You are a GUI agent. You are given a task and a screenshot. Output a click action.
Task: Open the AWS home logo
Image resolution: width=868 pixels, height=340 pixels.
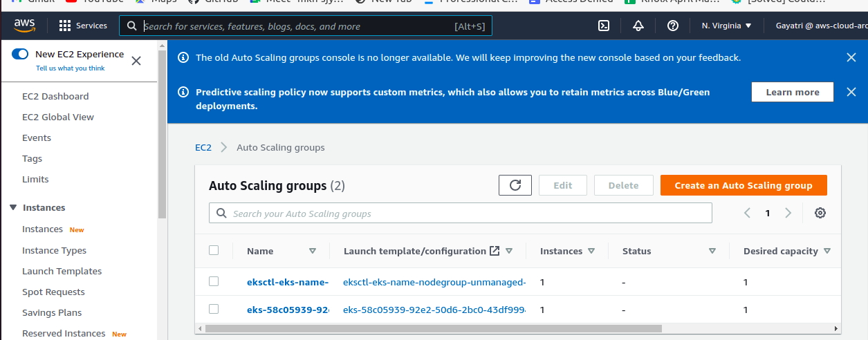(x=25, y=26)
